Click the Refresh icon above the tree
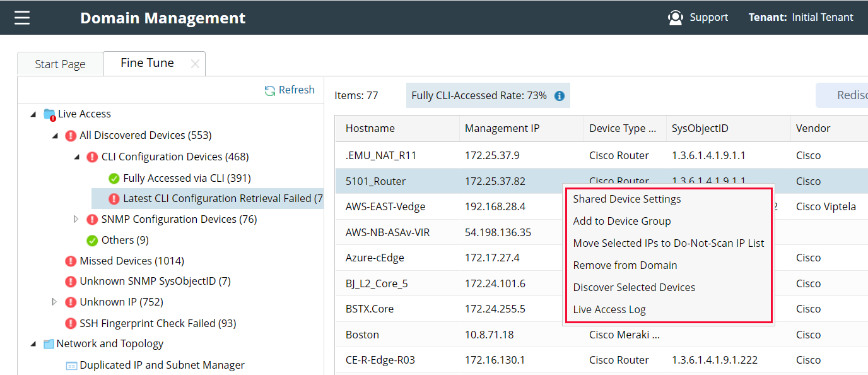The height and width of the screenshot is (375, 868). point(271,90)
